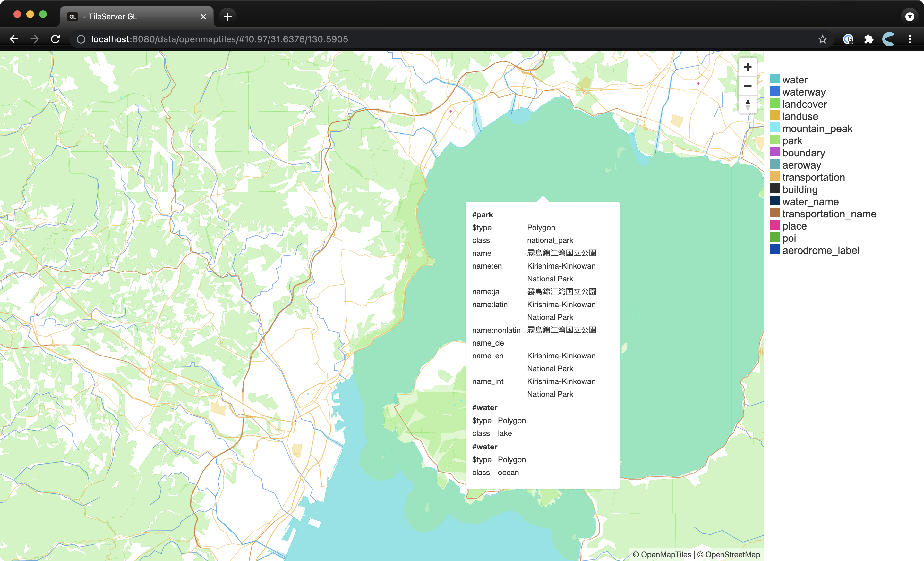Open the site information padlock dropdown
The height and width of the screenshot is (561, 924).
coord(80,39)
